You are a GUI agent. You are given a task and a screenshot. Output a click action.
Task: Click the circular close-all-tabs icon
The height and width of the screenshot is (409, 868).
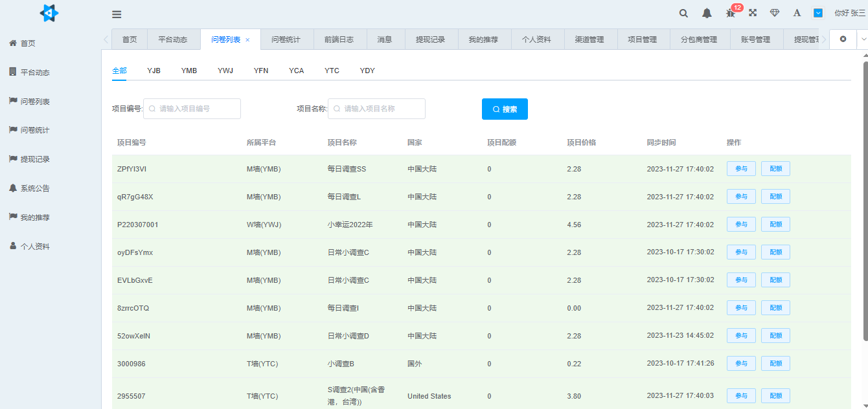[x=843, y=39]
